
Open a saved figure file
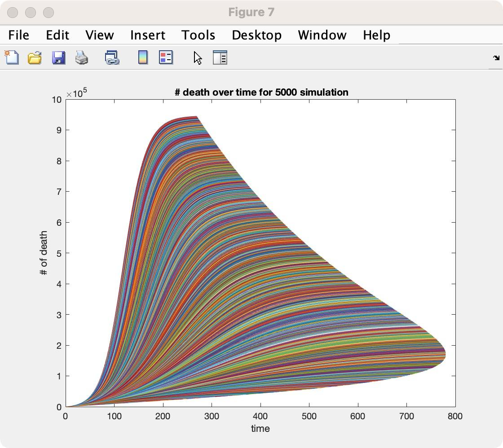point(35,57)
